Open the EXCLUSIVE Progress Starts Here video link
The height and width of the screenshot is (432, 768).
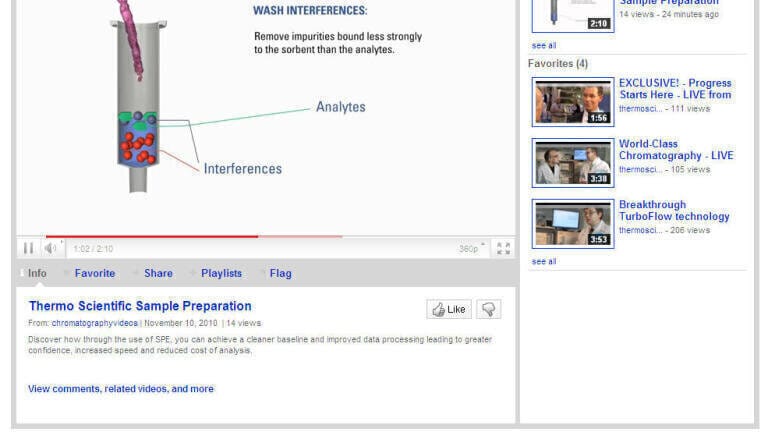coord(675,89)
